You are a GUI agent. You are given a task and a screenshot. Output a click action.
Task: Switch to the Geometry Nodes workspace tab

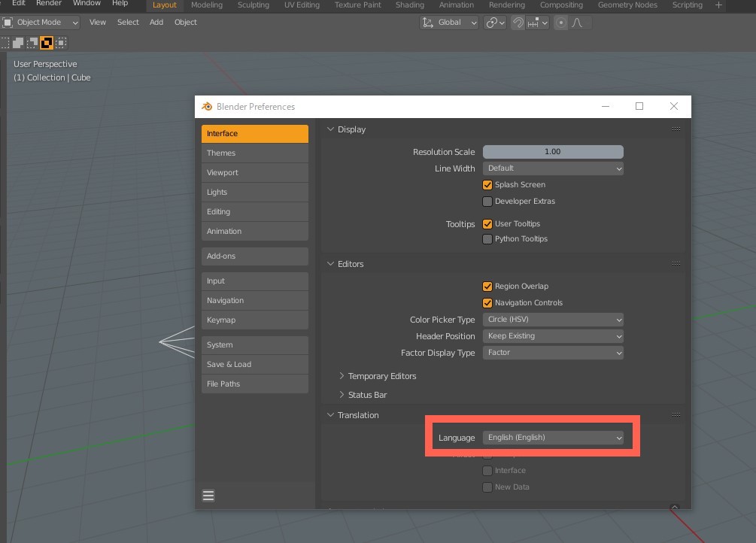[627, 5]
